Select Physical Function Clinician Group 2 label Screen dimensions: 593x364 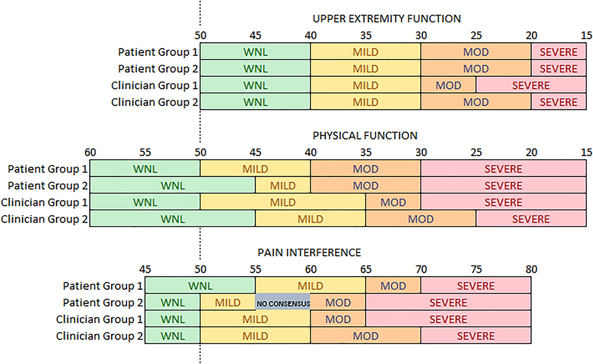tap(44, 219)
